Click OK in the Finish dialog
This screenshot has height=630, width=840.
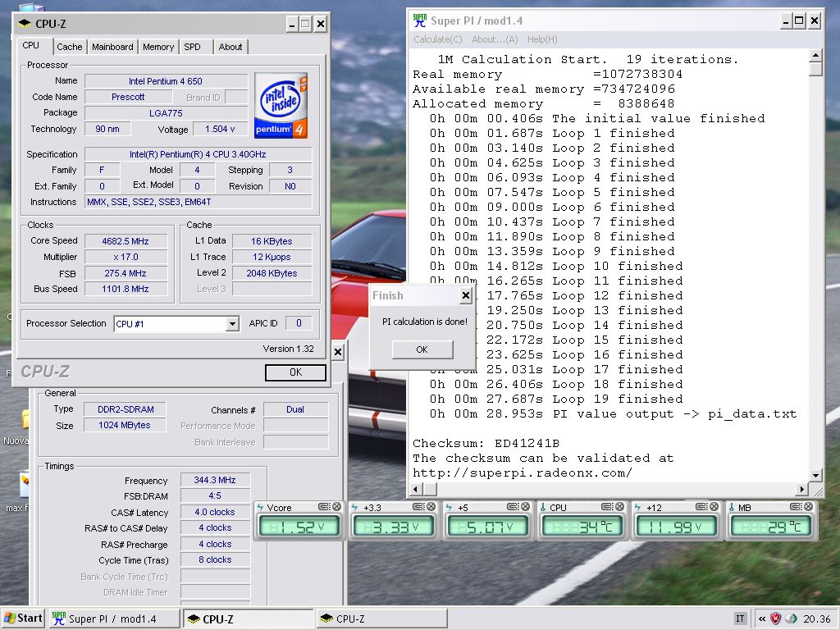(422, 349)
